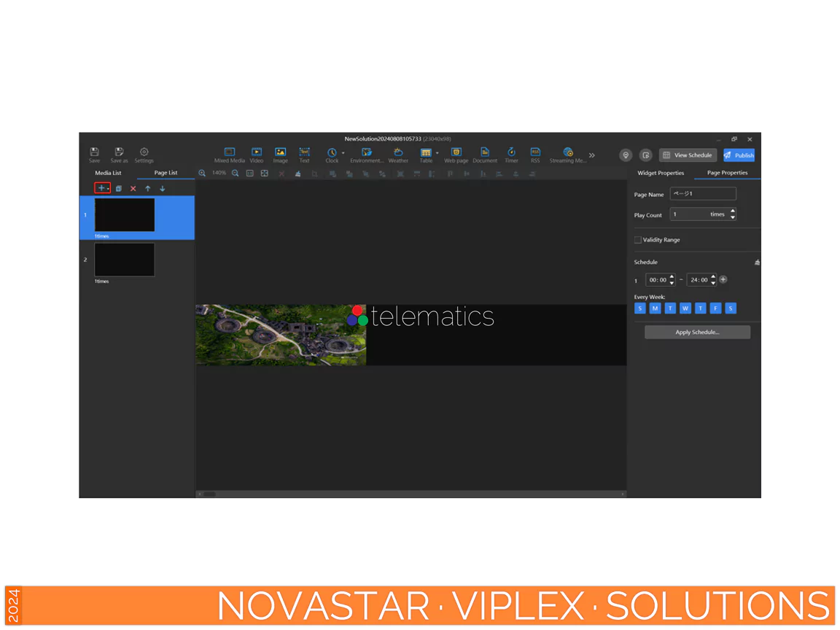
Task: Switch to the Media List tab
Action: [x=108, y=173]
